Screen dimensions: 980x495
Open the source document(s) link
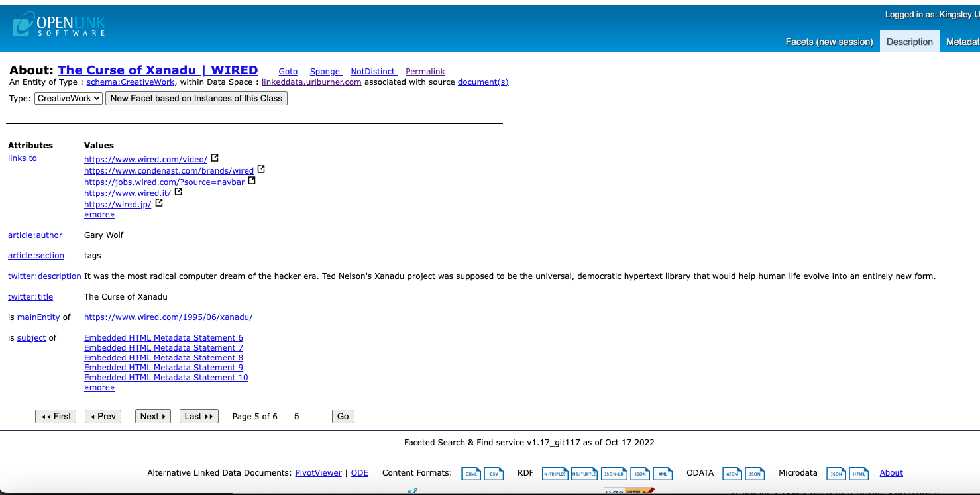click(483, 82)
